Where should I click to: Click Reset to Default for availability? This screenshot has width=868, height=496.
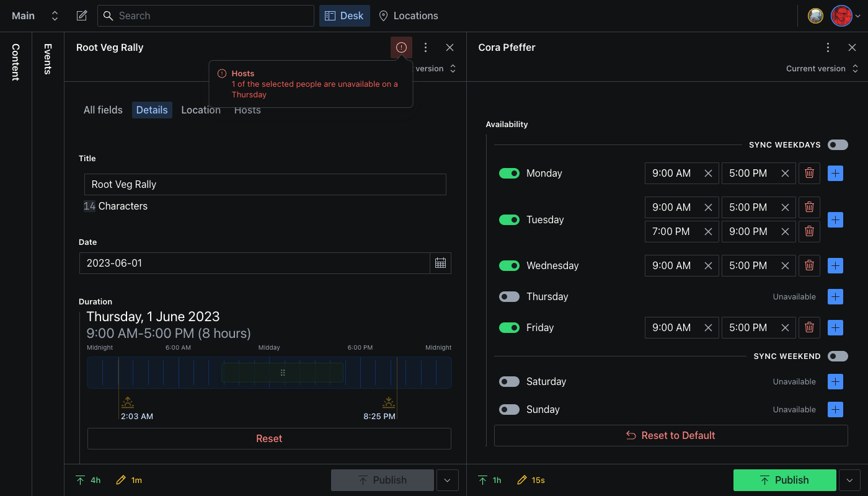point(670,435)
